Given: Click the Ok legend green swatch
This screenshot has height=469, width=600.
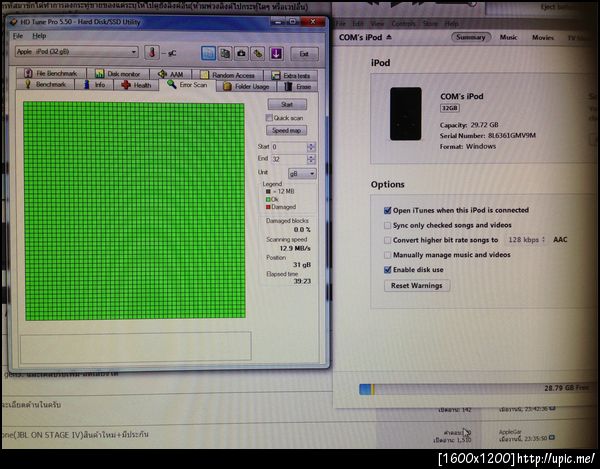Looking at the screenshot, I should (268, 199).
